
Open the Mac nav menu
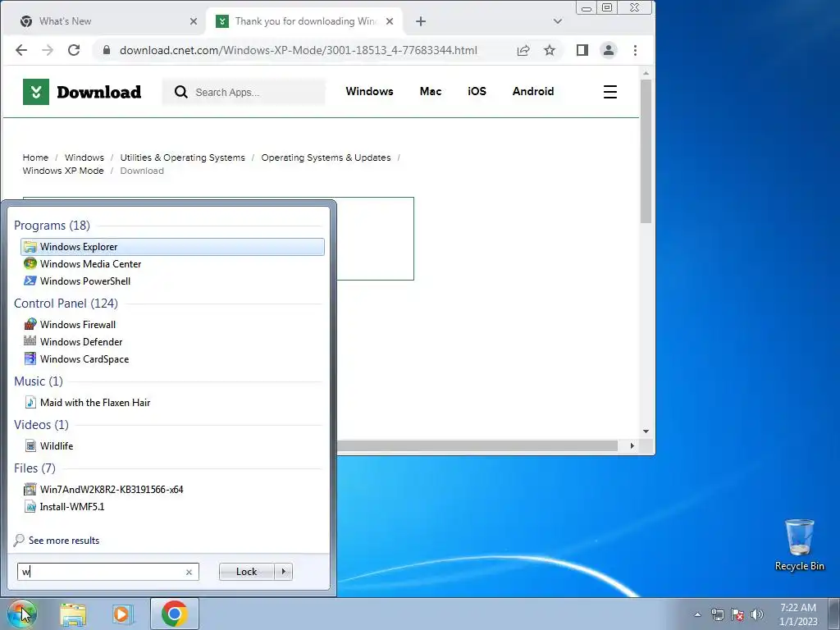coord(430,91)
